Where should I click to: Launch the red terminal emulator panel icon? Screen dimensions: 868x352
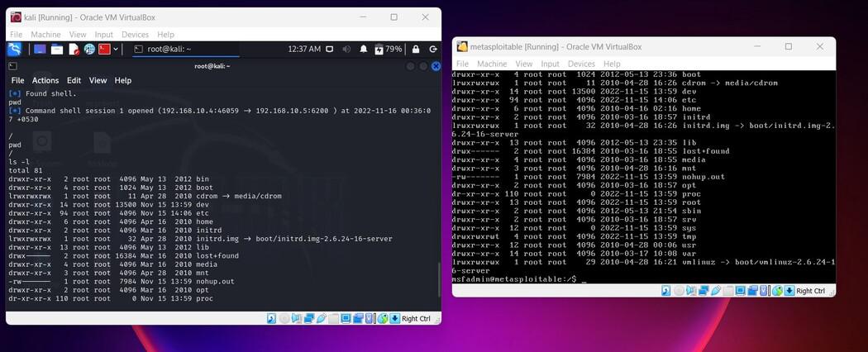click(105, 50)
